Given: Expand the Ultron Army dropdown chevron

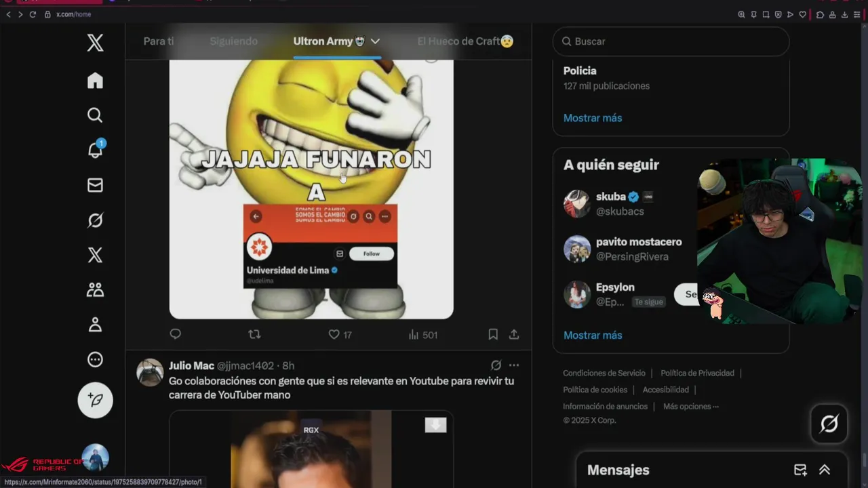Looking at the screenshot, I should 375,41.
